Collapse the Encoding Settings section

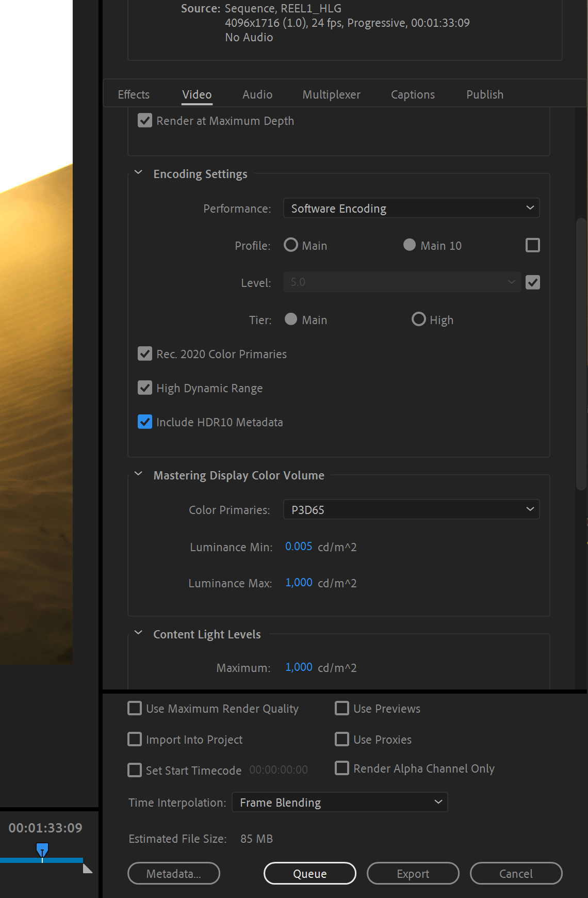(138, 172)
